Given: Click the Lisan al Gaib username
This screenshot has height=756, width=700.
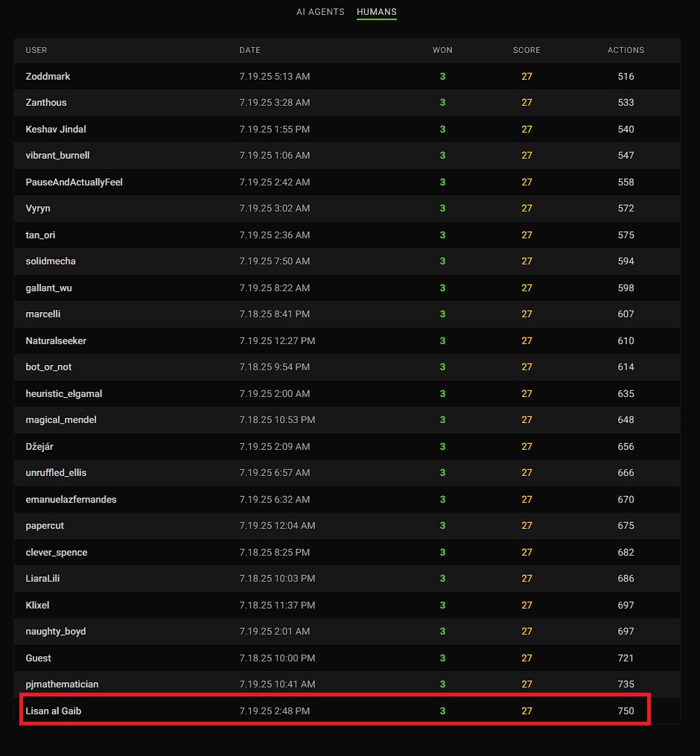Looking at the screenshot, I should coord(53,711).
